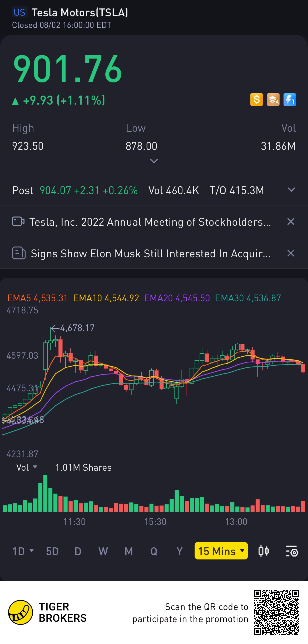Dismiss the Elon Musk news banner
This screenshot has height=644, width=308.
(x=291, y=253)
